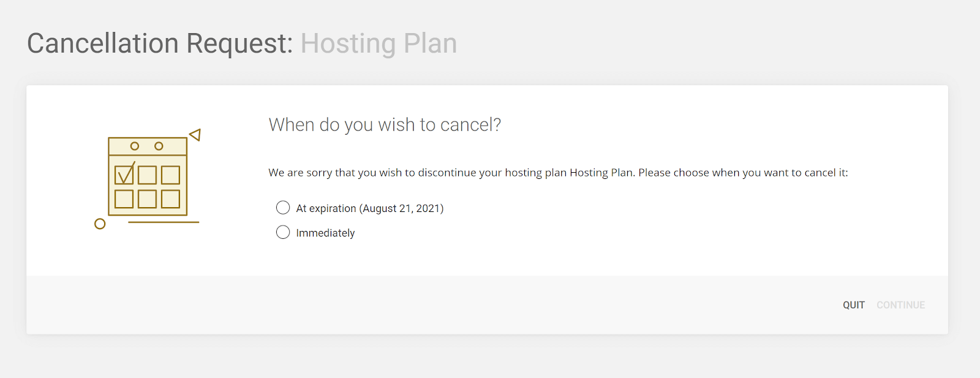
Task: Click the empty bottom-middle square in calendar grid
Action: point(147,198)
